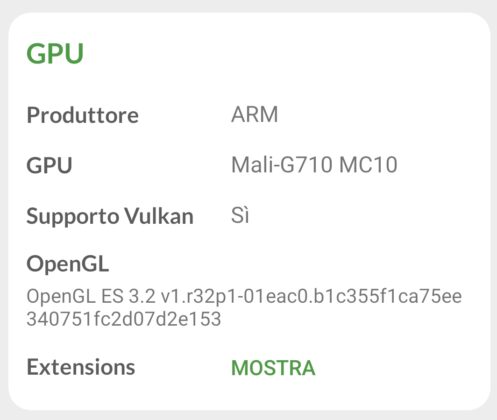Select the dark GPU row label
Image resolution: width=497 pixels, height=420 pixels.
click(x=49, y=165)
